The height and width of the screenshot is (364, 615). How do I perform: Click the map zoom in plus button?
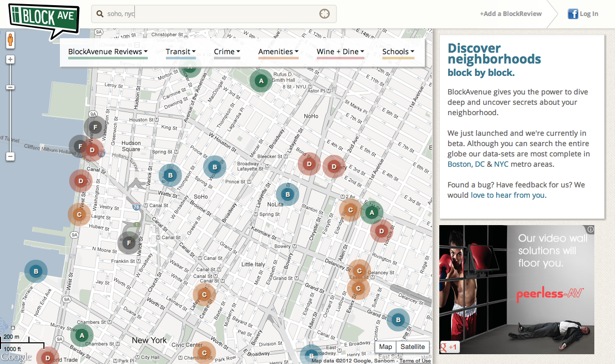pyautogui.click(x=10, y=59)
